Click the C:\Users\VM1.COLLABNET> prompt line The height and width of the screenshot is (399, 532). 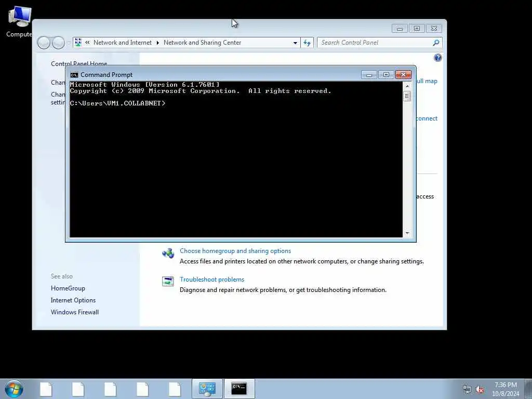pos(117,103)
